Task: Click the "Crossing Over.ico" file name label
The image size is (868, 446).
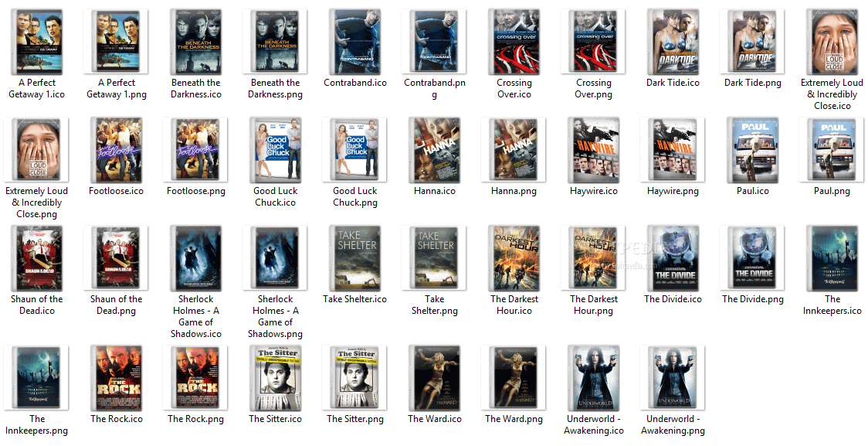Action: 514,88
